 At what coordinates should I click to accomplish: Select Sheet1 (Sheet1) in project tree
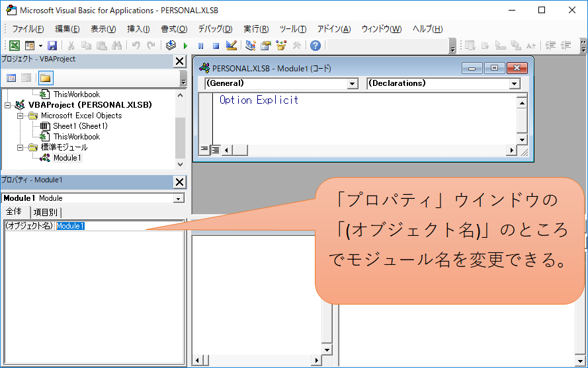[80, 126]
